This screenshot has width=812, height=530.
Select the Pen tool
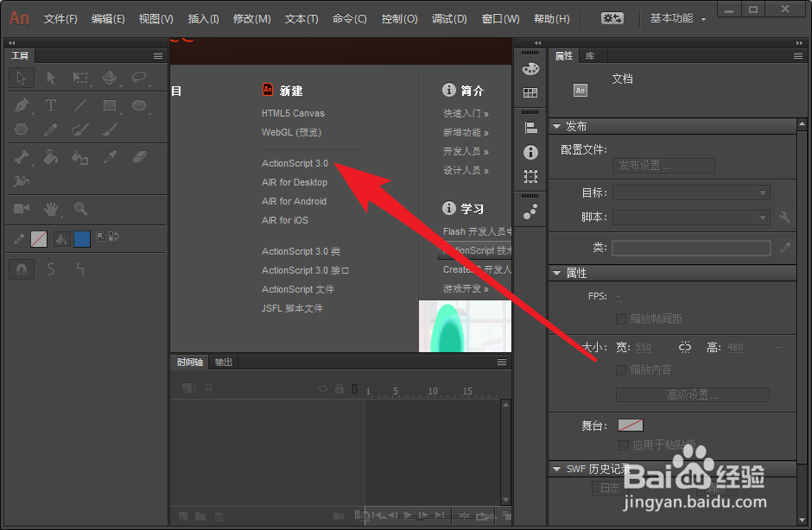tap(22, 105)
